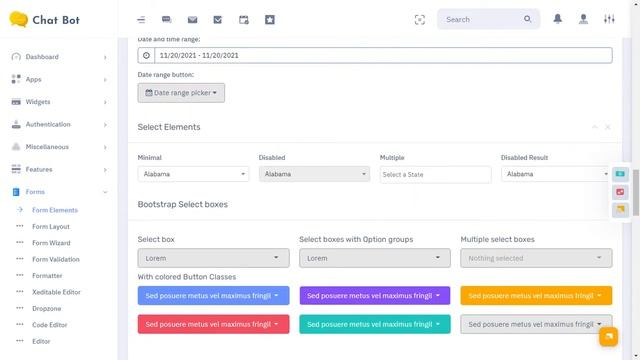The image size is (640, 360).
Task: Toggle sidebar with hamburger menu icon
Action: tap(141, 20)
